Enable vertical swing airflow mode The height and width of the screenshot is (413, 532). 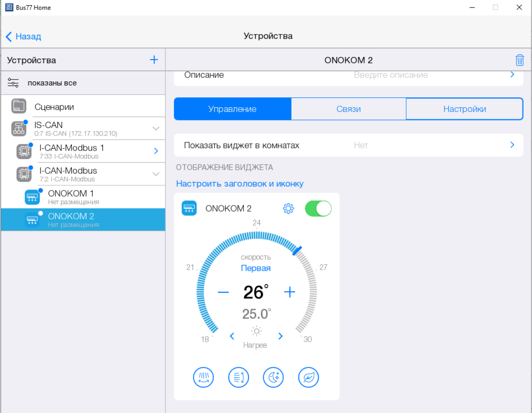(x=238, y=377)
